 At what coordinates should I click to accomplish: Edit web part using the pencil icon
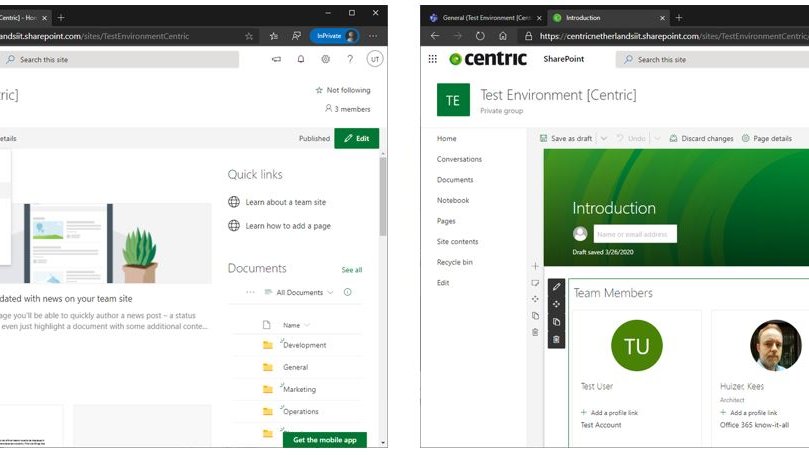[556, 286]
